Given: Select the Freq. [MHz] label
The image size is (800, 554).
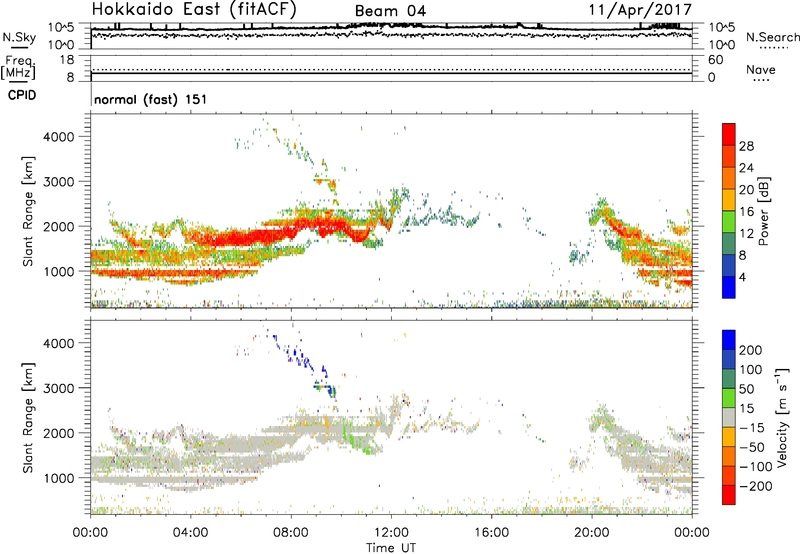Looking at the screenshot, I should tap(18, 68).
